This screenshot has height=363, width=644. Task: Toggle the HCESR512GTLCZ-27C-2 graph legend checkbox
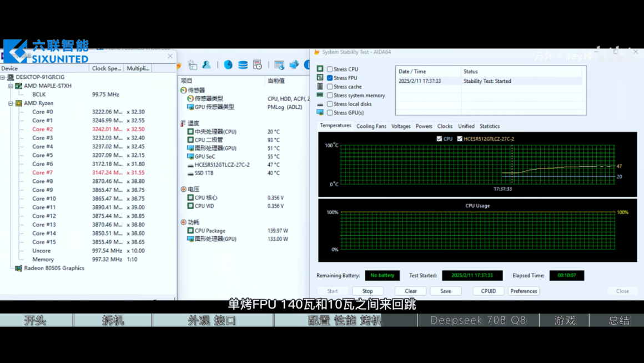[460, 139]
